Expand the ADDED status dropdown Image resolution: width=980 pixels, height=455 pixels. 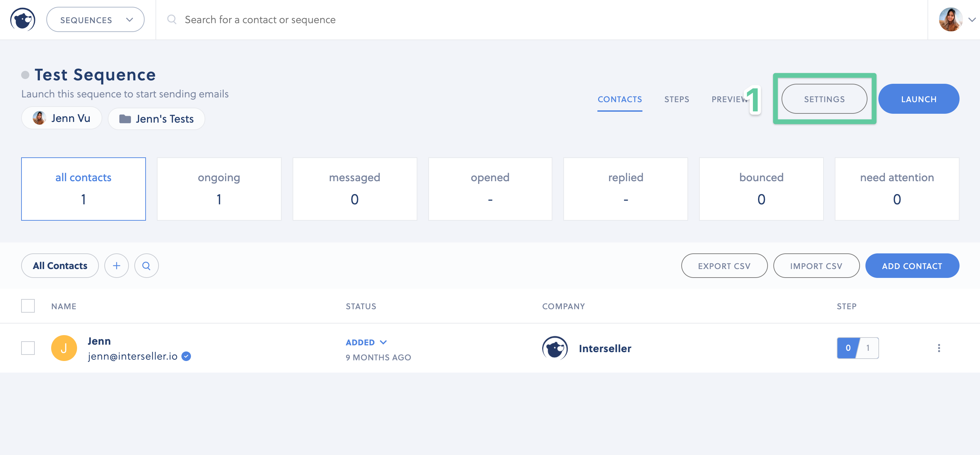point(366,342)
